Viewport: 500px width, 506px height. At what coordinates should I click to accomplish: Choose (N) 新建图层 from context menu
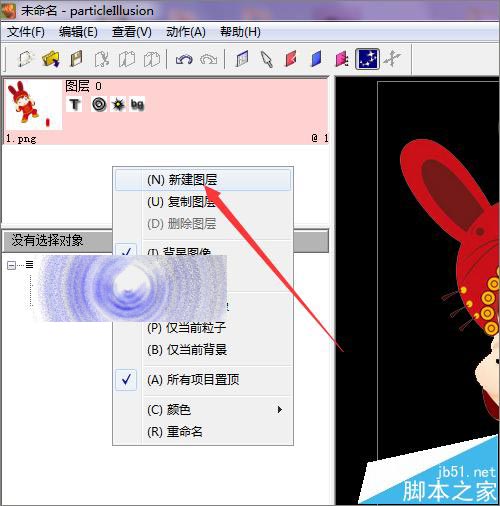pos(203,180)
